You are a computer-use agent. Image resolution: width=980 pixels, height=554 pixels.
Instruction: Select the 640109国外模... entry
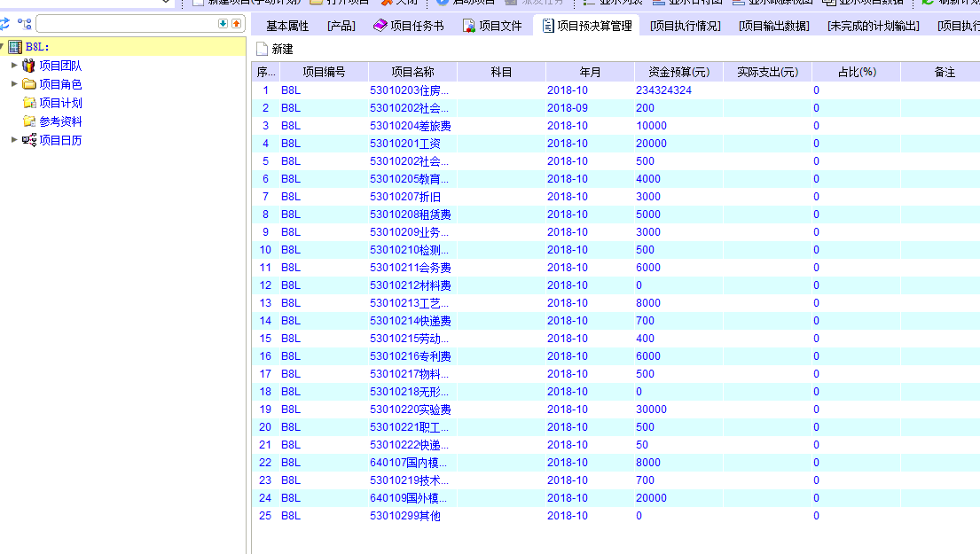tap(409, 498)
